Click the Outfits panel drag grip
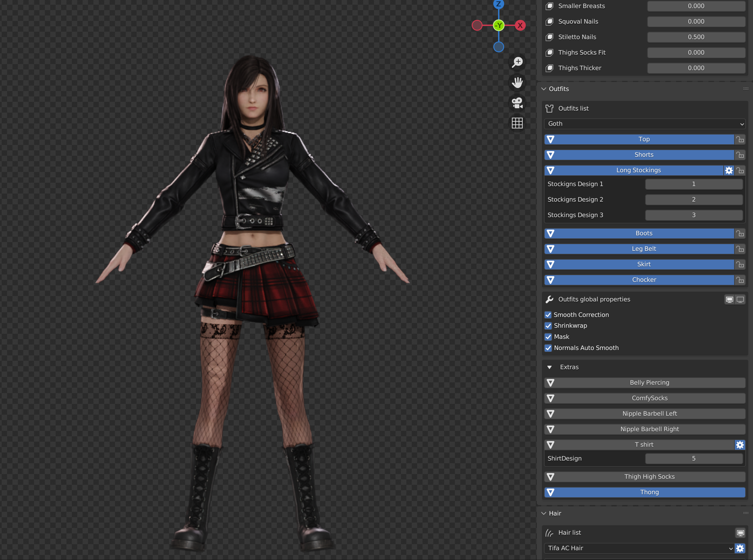This screenshot has width=753, height=560. pos(746,89)
